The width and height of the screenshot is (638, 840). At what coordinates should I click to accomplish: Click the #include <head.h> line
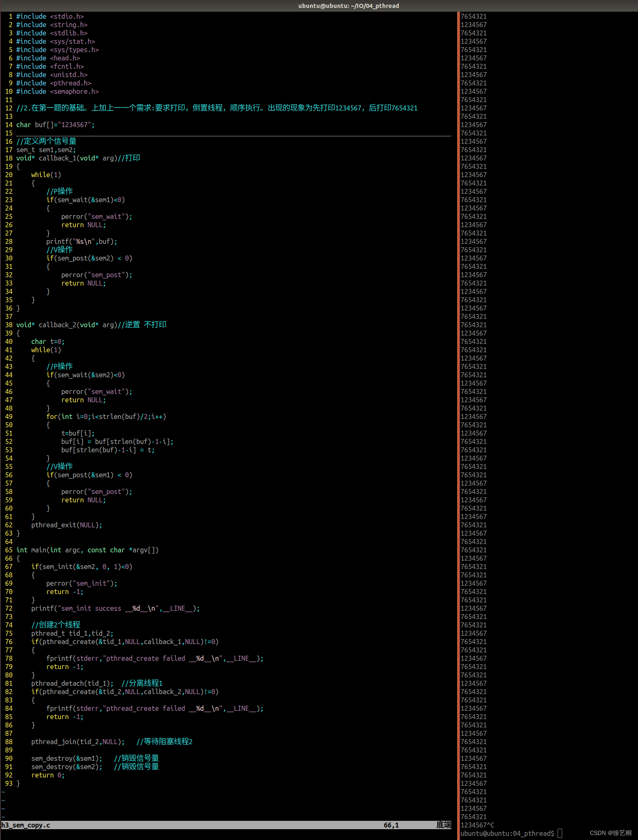coord(48,58)
